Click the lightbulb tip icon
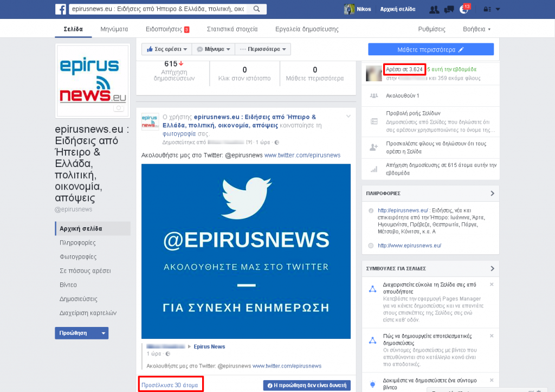This screenshot has height=392, width=555. click(x=372, y=384)
